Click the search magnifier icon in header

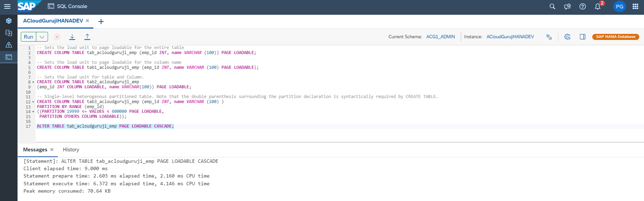552,6
